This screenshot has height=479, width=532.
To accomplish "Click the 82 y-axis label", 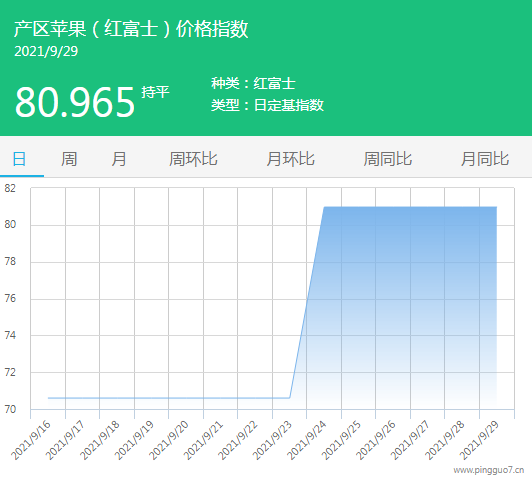I will point(10,188).
